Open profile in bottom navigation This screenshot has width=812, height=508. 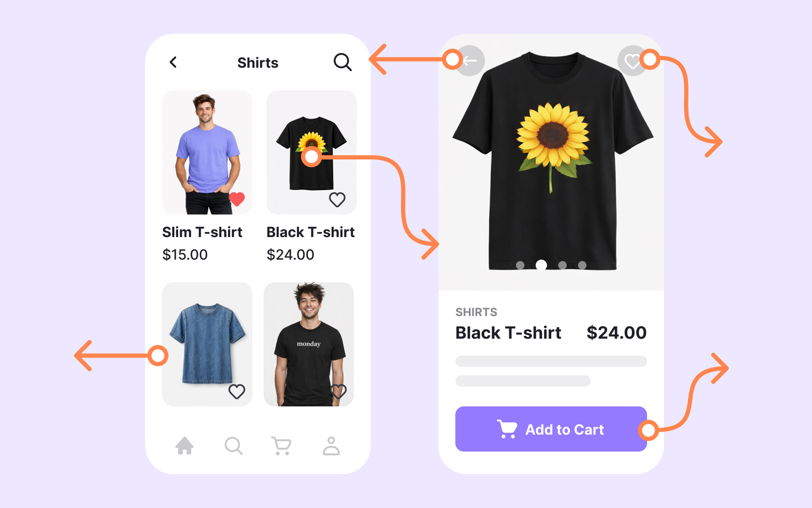click(x=331, y=445)
